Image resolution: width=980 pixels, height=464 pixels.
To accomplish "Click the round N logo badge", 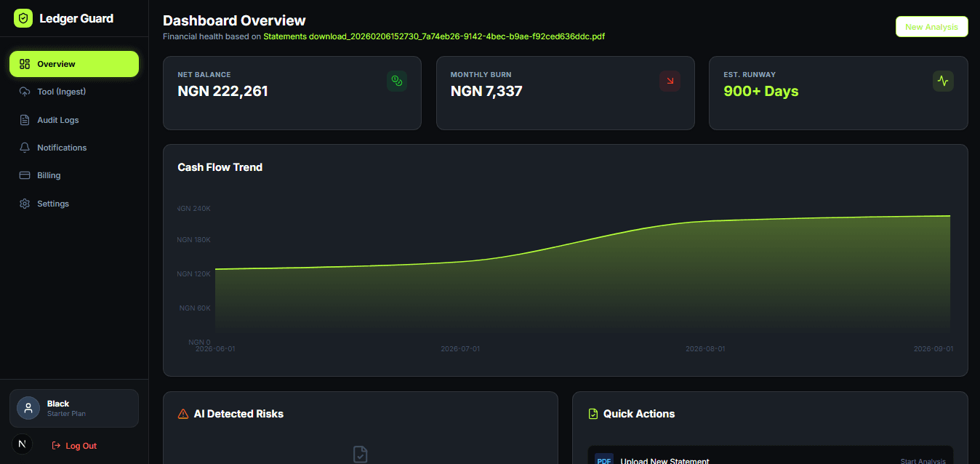I will pyautogui.click(x=23, y=444).
